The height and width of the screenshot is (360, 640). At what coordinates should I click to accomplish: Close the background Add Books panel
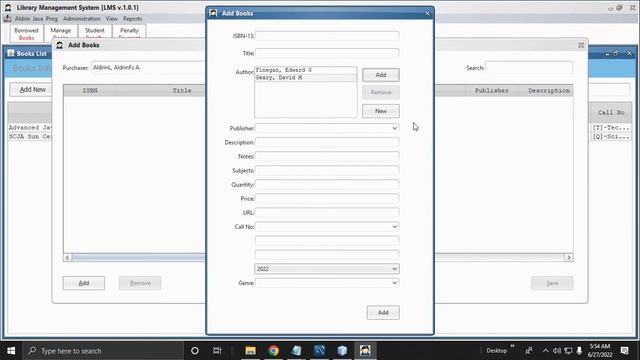click(x=581, y=45)
